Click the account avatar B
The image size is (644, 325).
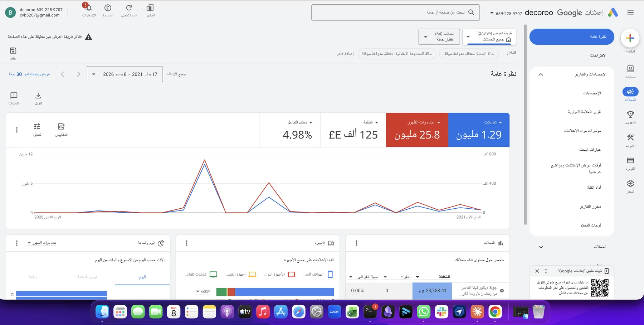[x=10, y=13]
